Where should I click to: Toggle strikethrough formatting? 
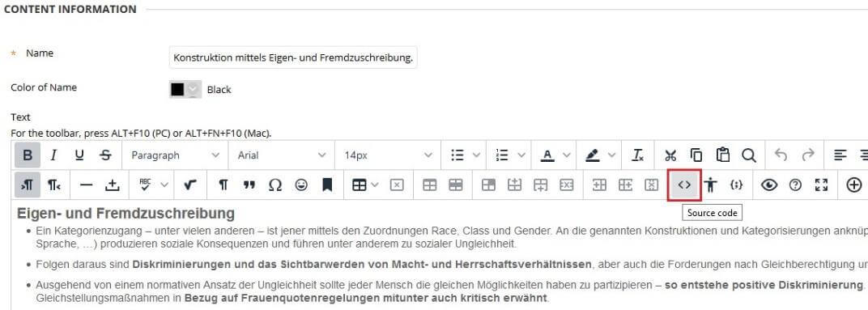105,155
